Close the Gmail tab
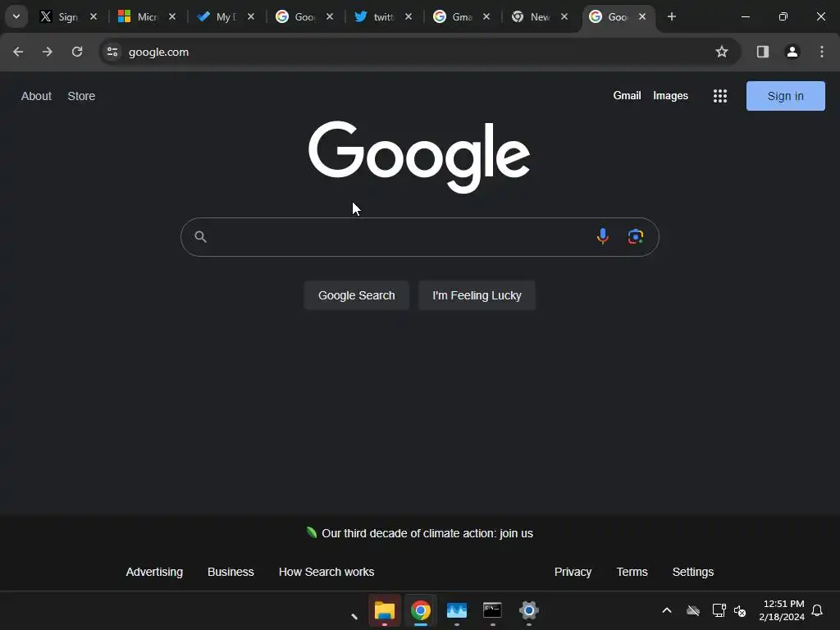Screen dimensions: 840x630 click(486, 16)
